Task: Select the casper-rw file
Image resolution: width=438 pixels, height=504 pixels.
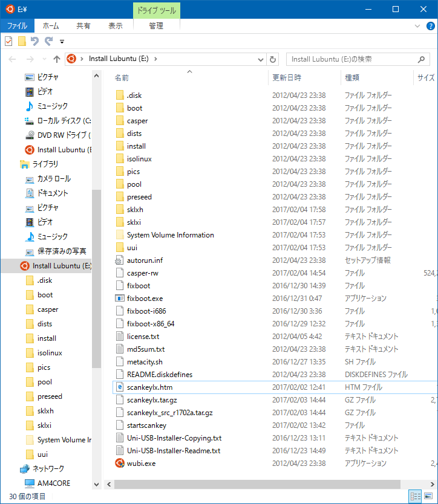Action: click(x=143, y=273)
